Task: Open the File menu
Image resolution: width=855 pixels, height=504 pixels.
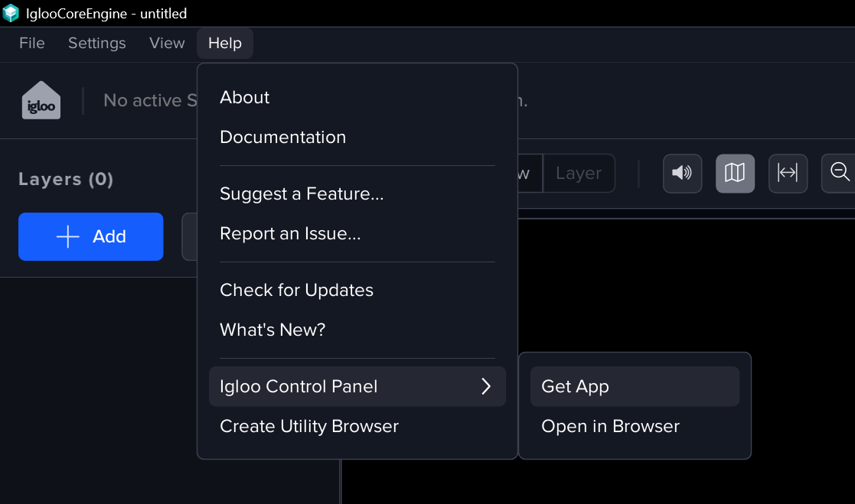Action: pyautogui.click(x=32, y=44)
